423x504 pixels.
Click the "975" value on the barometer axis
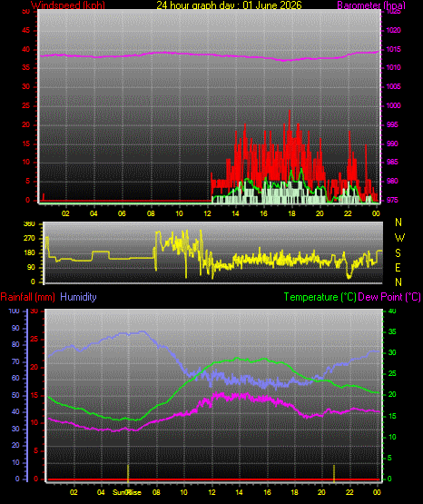point(392,200)
